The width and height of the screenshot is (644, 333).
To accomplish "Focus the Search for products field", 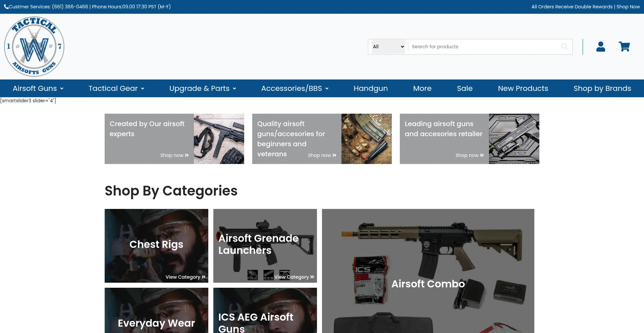I will 483,47.
